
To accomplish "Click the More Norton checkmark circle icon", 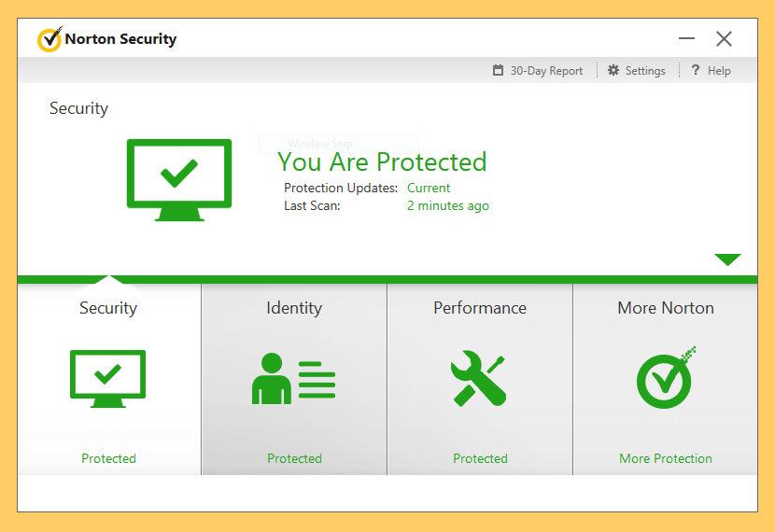I will click(x=665, y=377).
